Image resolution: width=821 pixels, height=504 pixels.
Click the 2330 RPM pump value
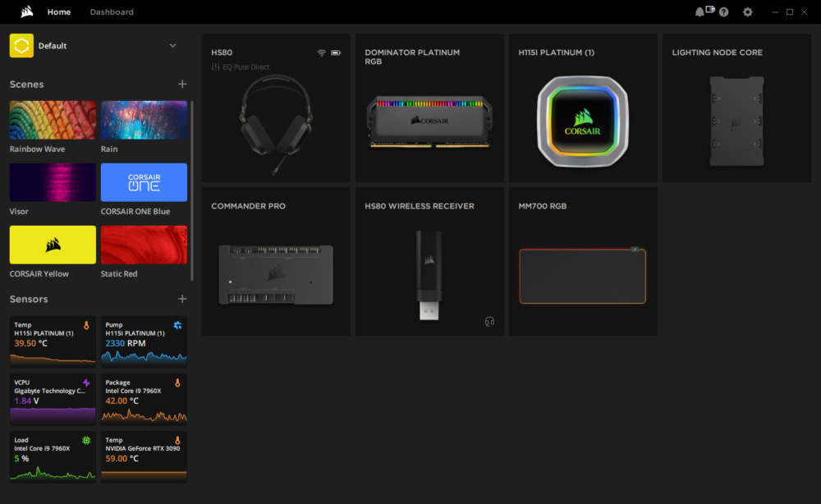(125, 343)
